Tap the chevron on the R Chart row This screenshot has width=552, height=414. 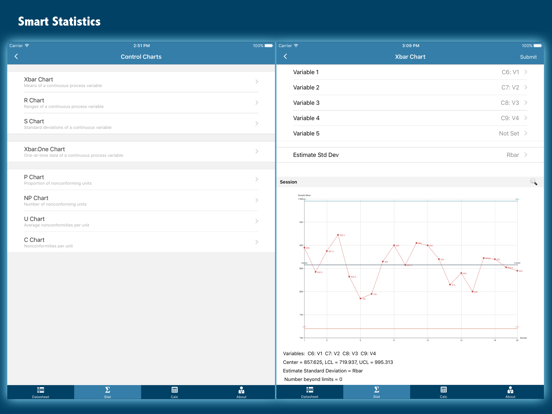click(x=257, y=102)
